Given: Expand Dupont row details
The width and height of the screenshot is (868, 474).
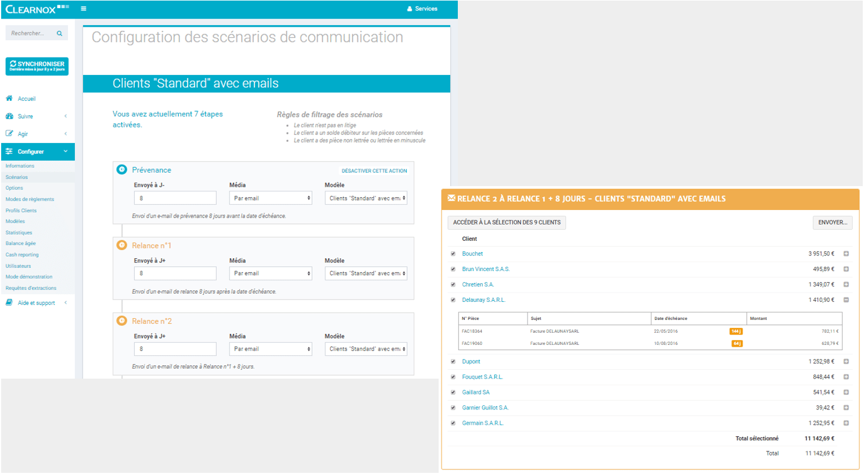Looking at the screenshot, I should [x=847, y=362].
